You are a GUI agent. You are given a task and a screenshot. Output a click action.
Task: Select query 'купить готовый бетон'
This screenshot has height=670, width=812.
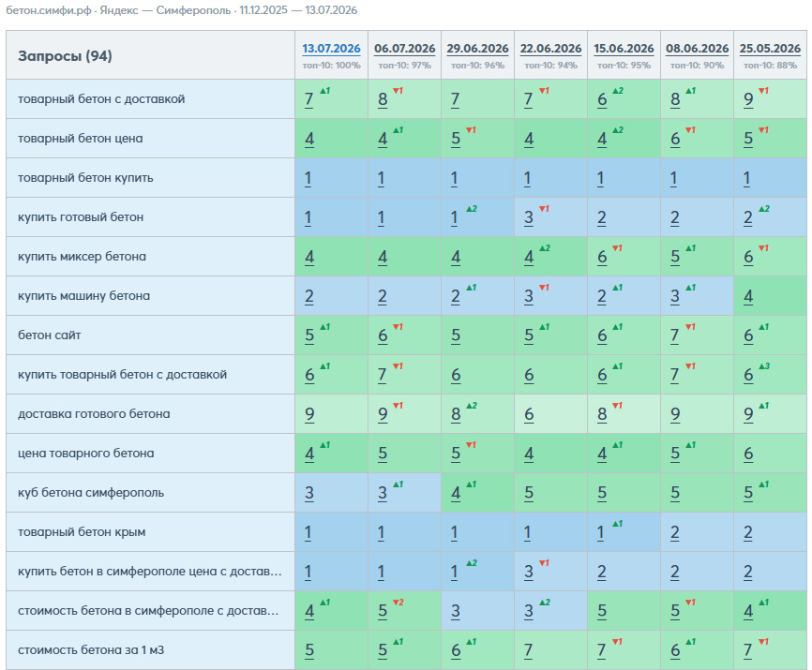81,216
